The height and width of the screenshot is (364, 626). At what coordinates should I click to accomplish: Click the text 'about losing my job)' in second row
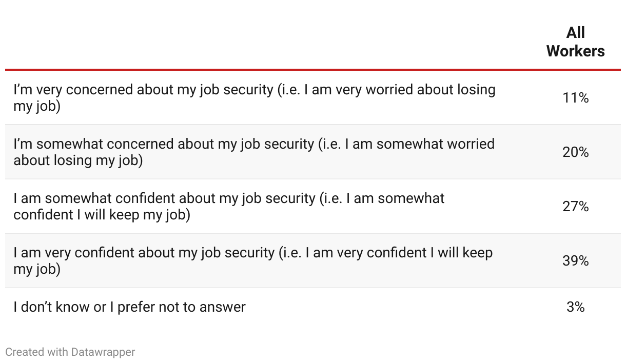coord(78,160)
